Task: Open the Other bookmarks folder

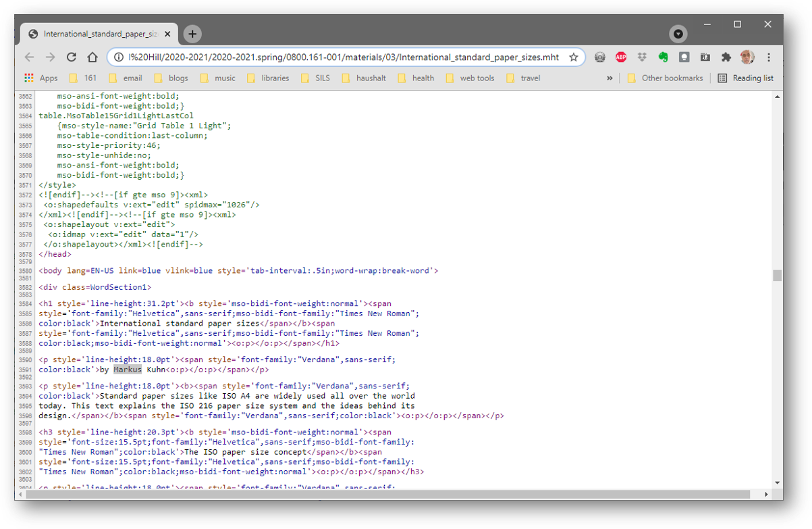Action: (x=666, y=78)
